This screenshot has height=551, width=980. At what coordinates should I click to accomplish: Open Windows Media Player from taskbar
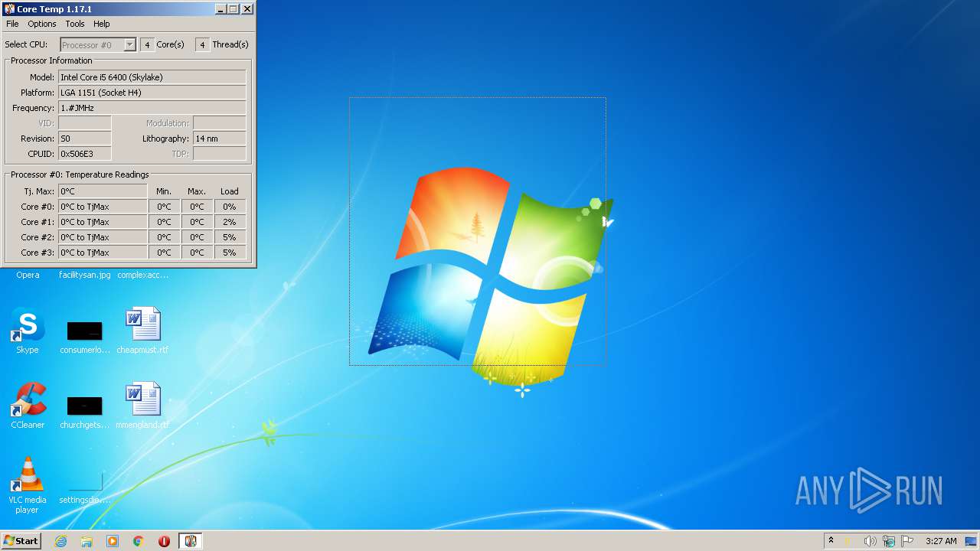click(113, 541)
